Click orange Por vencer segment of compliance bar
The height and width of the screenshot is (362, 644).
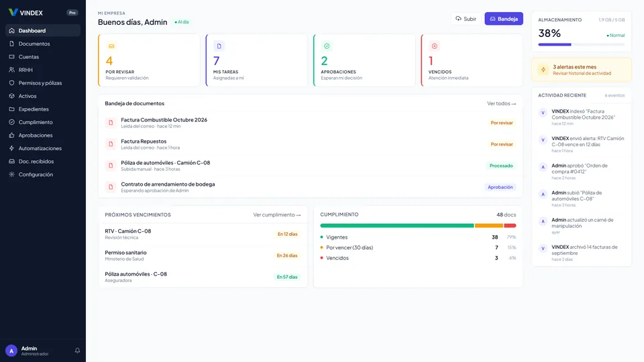pos(489,225)
